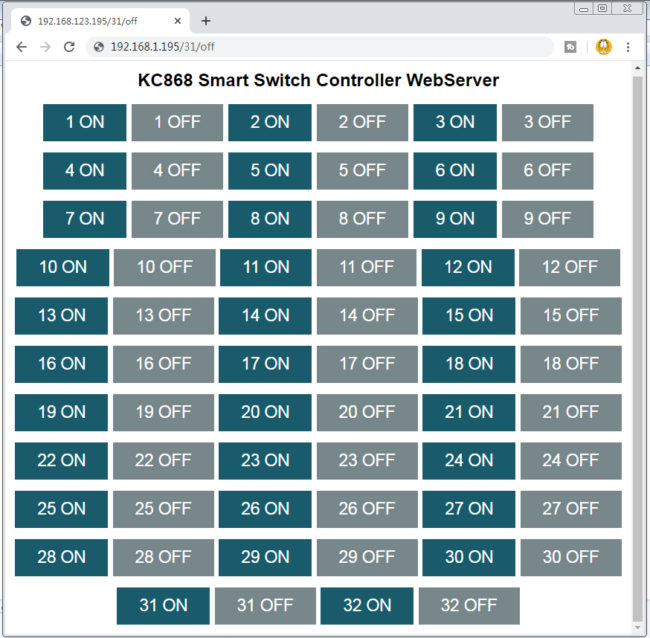Activate the 4 ON button

[85, 171]
